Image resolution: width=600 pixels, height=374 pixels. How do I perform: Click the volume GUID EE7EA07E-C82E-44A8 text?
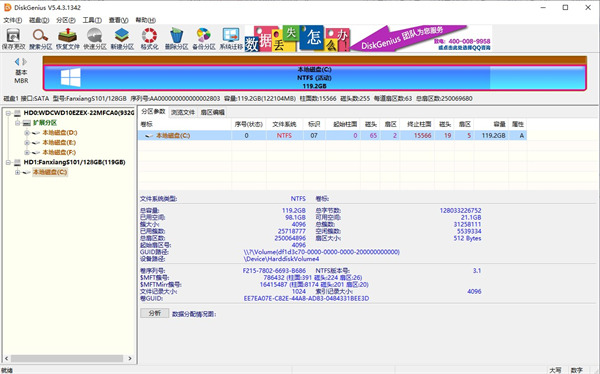[307, 298]
